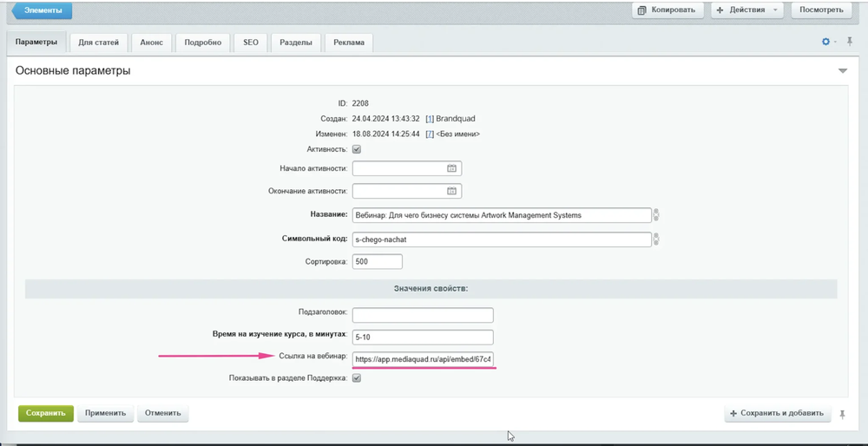Collapse the Основные параметры section
Image resolution: width=868 pixels, height=446 pixels.
842,71
